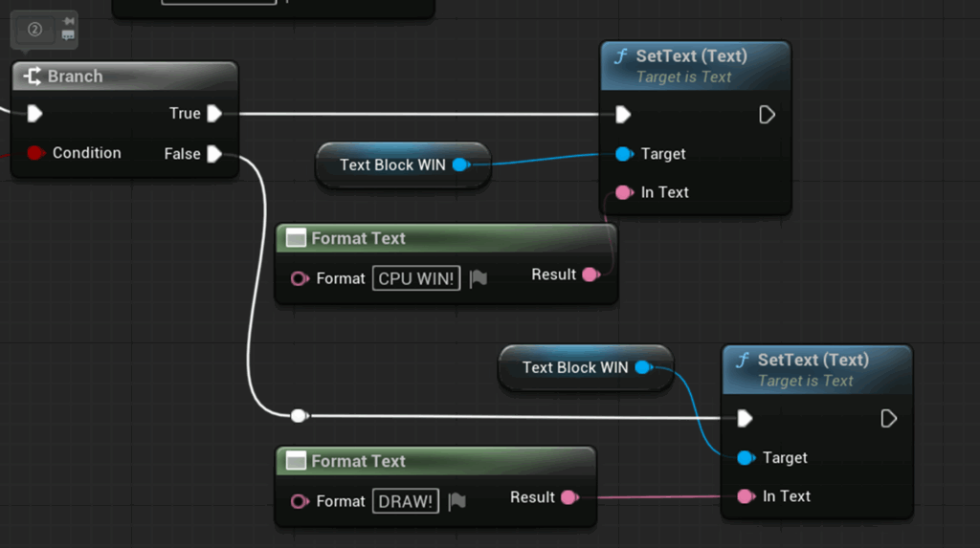980x548 pixels.
Task: Select the Branch node title
Action: [x=75, y=77]
